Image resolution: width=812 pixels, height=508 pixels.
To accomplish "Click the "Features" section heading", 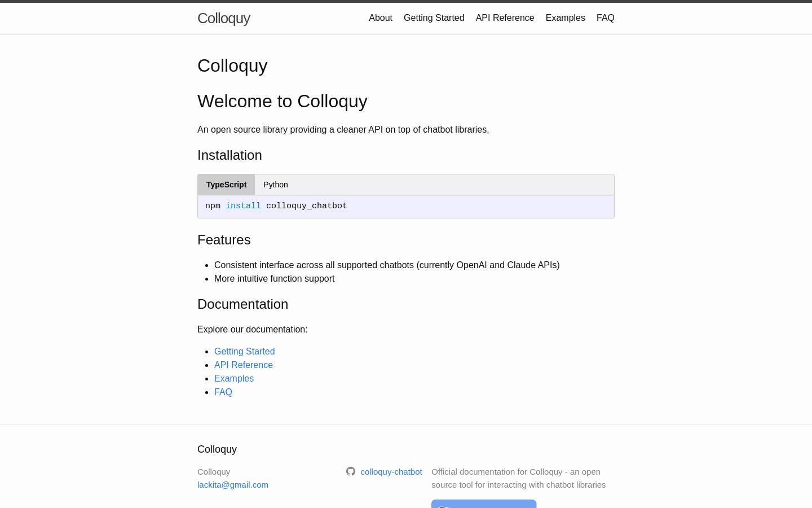I will pyautogui.click(x=224, y=240).
